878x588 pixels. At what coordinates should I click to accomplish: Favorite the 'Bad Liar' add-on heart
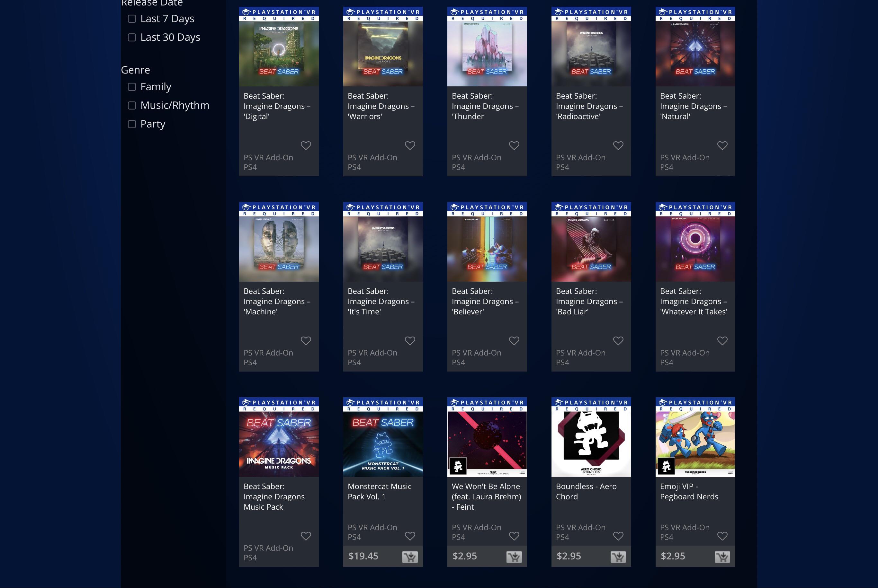(618, 341)
